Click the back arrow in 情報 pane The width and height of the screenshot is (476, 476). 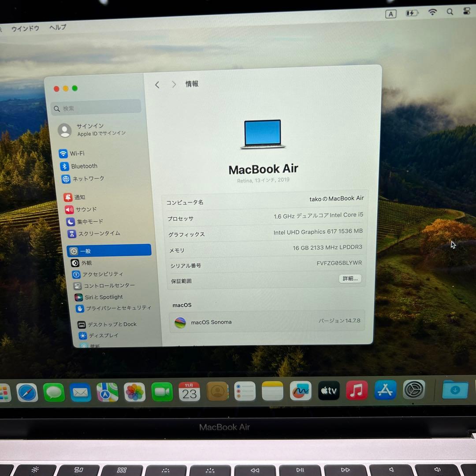[x=157, y=85]
